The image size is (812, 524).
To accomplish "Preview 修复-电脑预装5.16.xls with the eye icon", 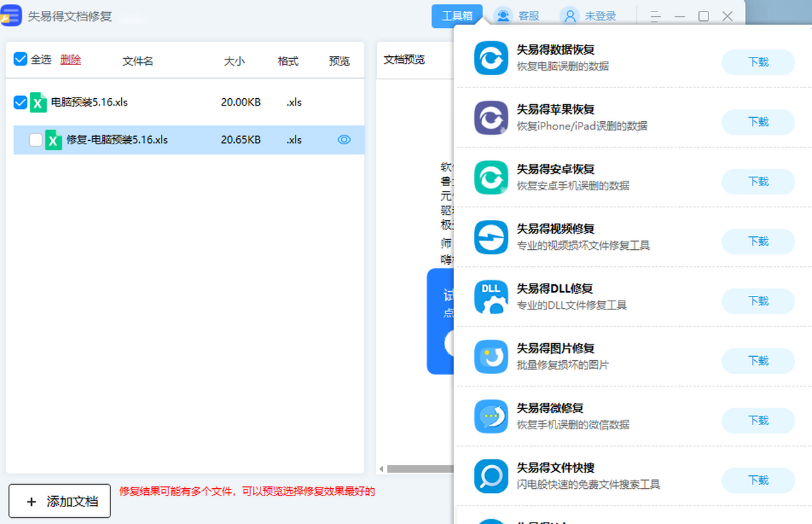I will coord(344,140).
